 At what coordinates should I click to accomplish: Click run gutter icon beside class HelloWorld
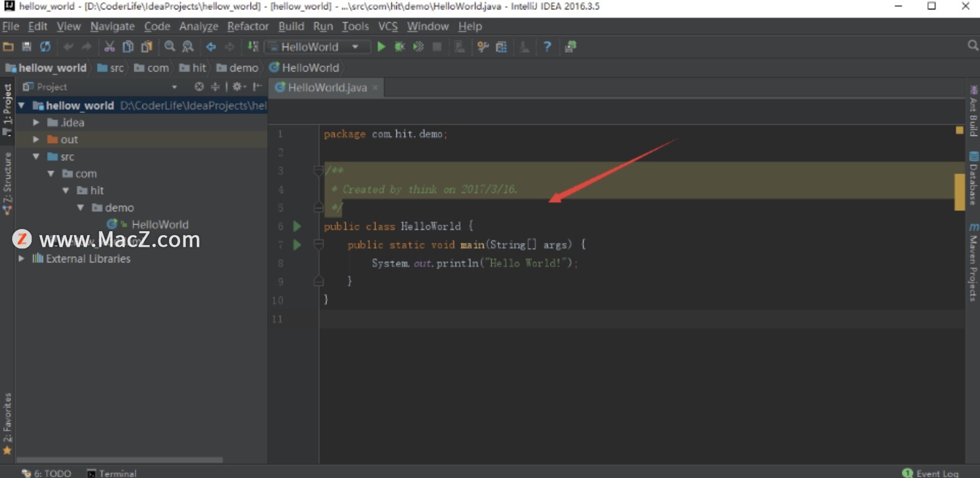tap(297, 226)
